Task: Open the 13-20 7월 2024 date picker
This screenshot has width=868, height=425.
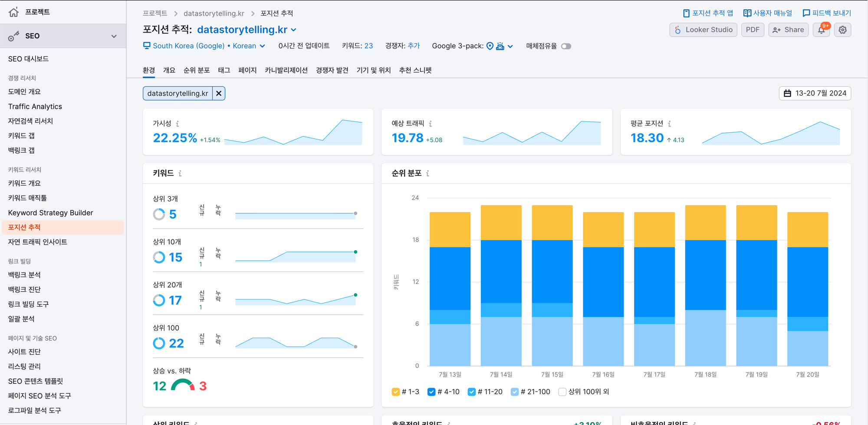Action: click(x=815, y=93)
